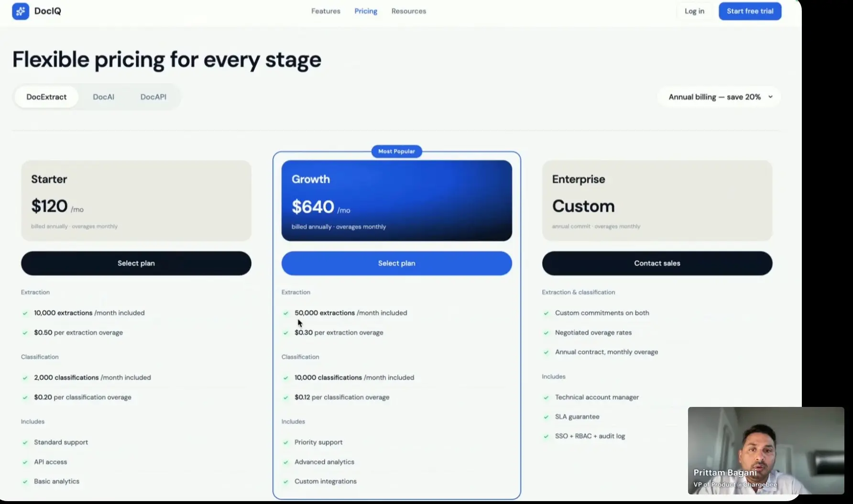Open the Resources nav item
Screen dimensions: 853x504
[409, 11]
